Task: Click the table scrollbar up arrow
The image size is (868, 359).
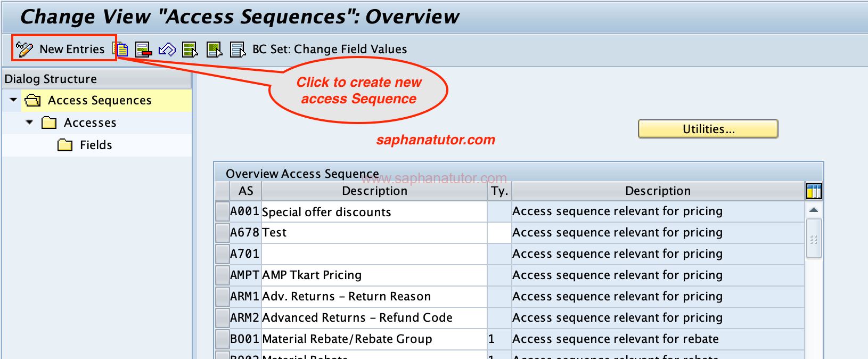Action: [814, 210]
